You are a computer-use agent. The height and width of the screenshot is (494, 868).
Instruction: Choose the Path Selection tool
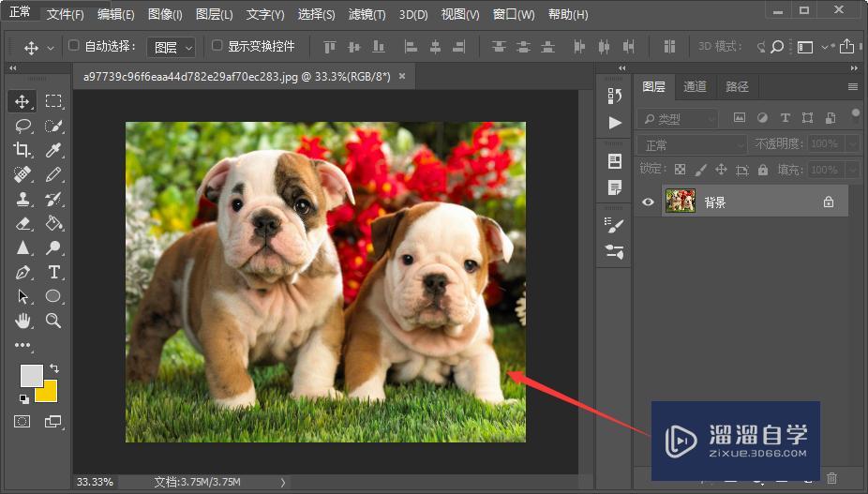pos(22,296)
